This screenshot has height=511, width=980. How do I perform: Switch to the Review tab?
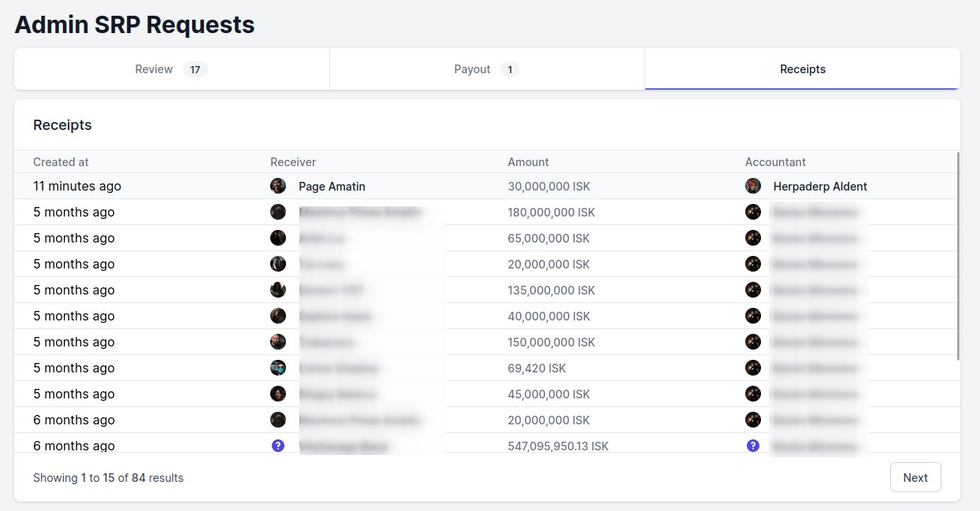[x=172, y=69]
